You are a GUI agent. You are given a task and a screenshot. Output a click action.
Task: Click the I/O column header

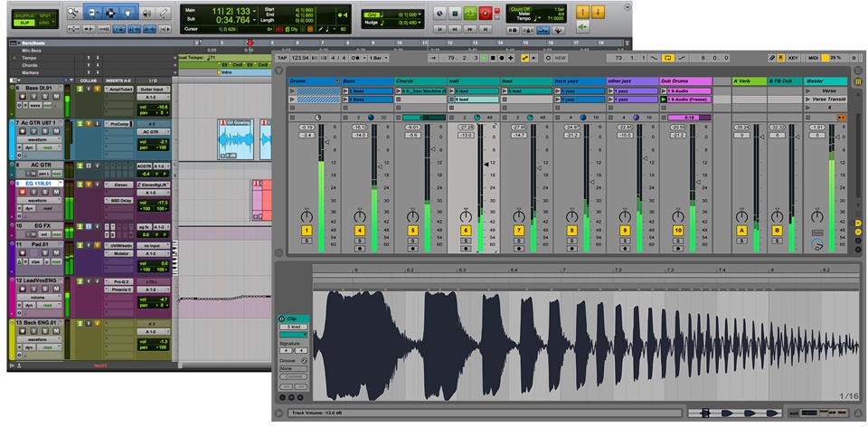point(153,81)
